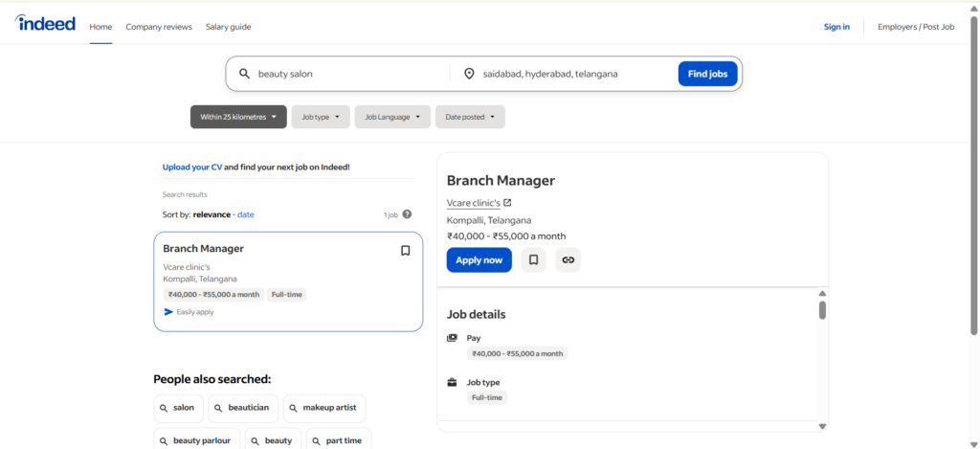Open the Date posted filter dropdown

tap(469, 117)
